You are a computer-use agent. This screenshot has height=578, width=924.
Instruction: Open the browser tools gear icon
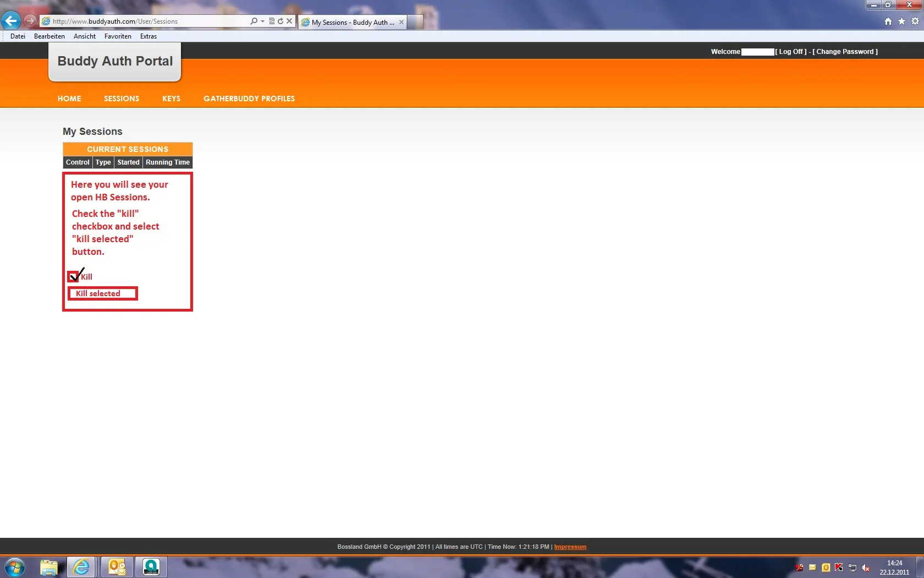(x=915, y=21)
